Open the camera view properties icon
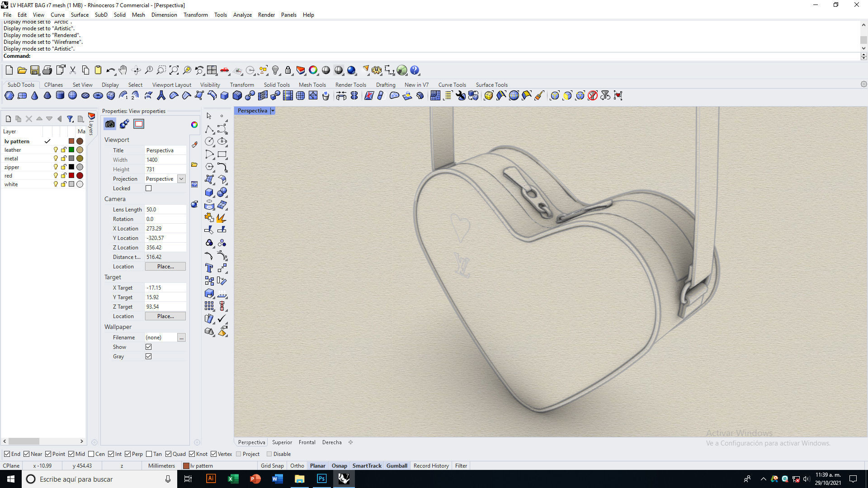The image size is (868, 488). click(x=110, y=124)
